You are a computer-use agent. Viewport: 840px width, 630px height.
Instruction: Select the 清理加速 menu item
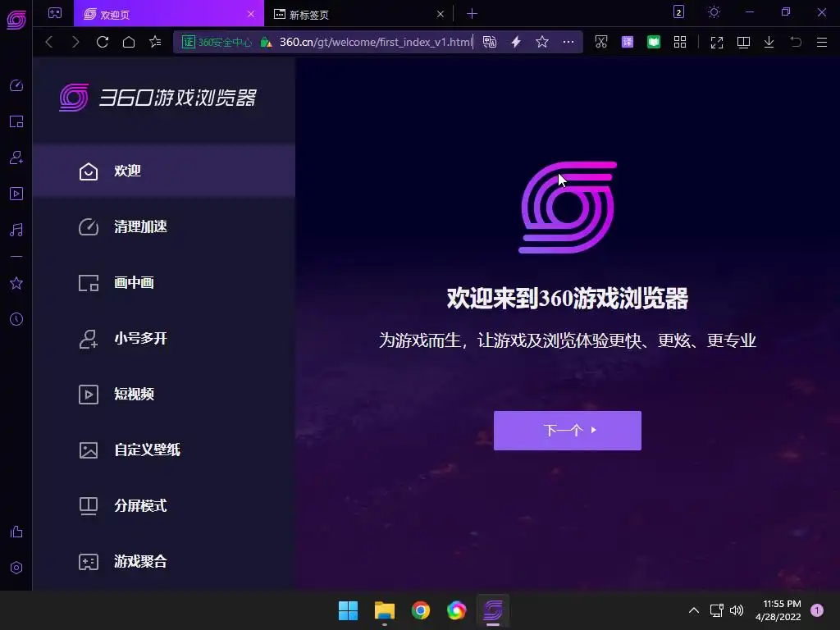coord(164,226)
